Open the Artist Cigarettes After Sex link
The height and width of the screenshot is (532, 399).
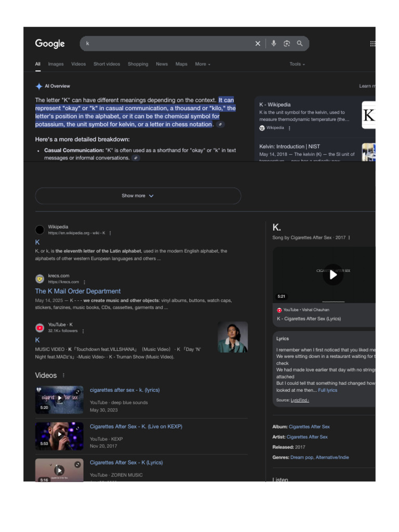[307, 437]
